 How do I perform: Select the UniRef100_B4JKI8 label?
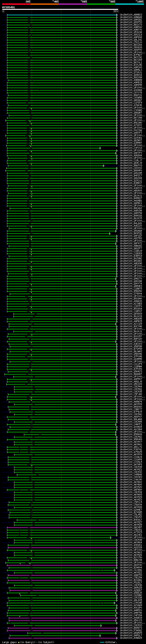(131, 316)
